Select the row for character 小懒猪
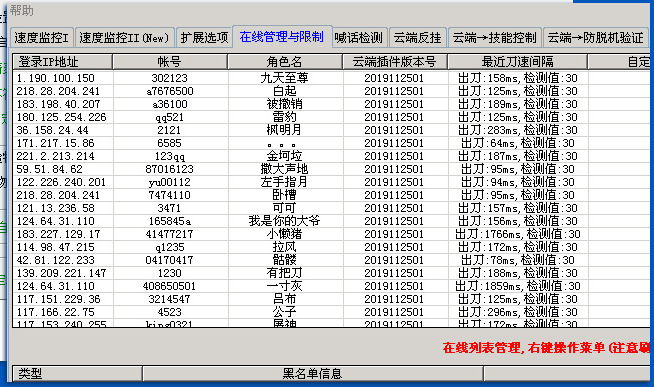 [x=331, y=234]
